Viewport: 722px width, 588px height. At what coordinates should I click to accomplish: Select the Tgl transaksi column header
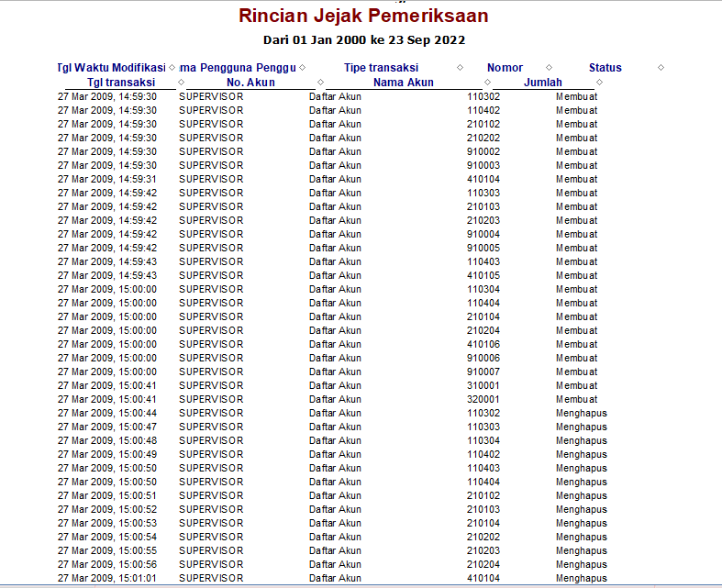coord(121,83)
